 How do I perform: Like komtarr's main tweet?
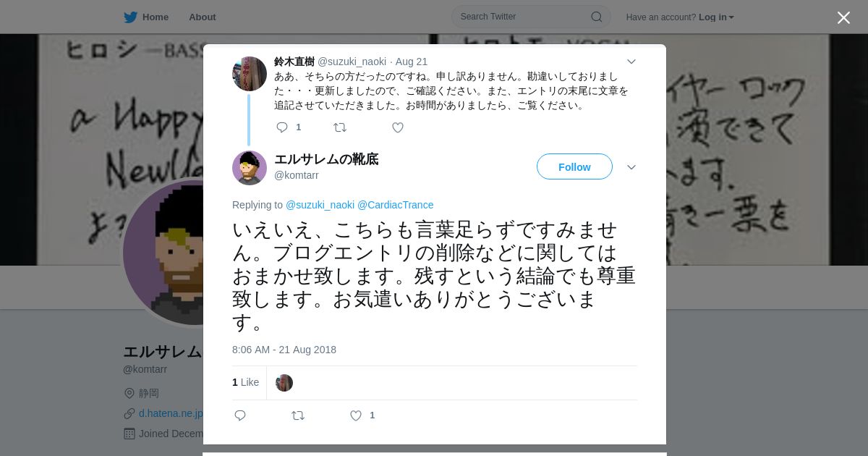tap(356, 415)
